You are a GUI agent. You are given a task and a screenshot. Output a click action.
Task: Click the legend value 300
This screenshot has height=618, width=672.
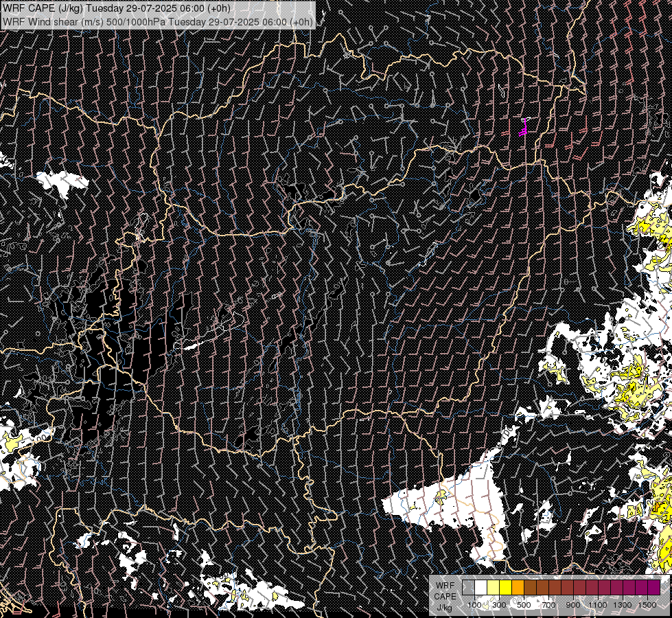click(499, 605)
